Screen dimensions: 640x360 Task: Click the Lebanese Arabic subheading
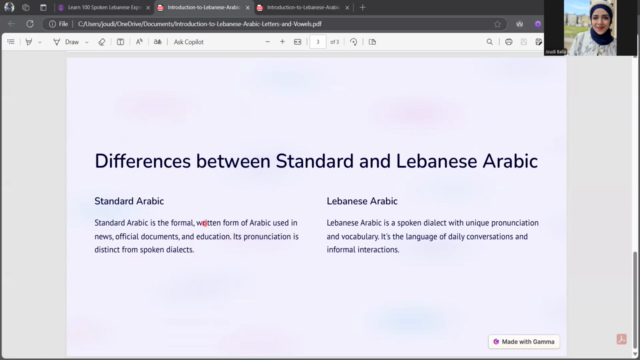tap(362, 201)
